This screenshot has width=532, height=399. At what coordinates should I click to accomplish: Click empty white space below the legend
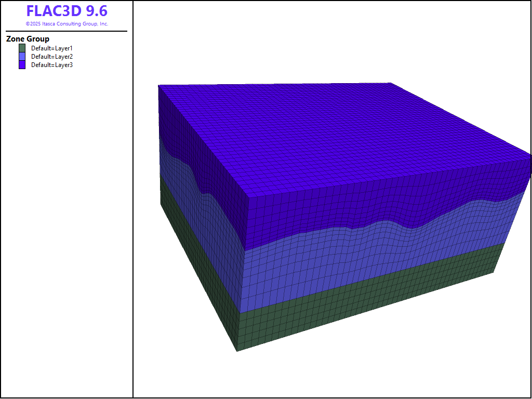click(x=66, y=234)
